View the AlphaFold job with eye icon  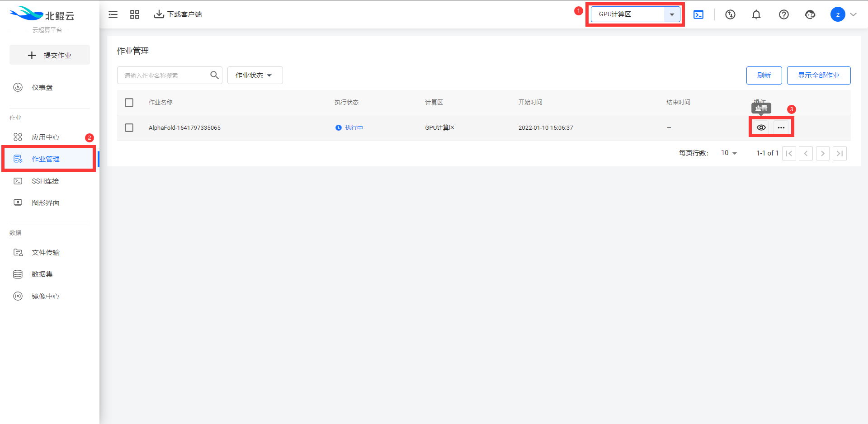click(761, 128)
